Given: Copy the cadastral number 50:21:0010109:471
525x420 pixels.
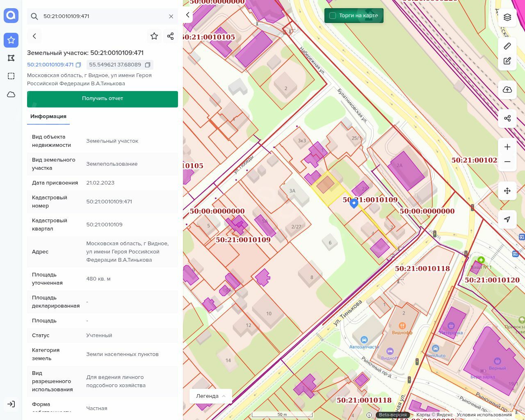Looking at the screenshot, I should point(78,65).
